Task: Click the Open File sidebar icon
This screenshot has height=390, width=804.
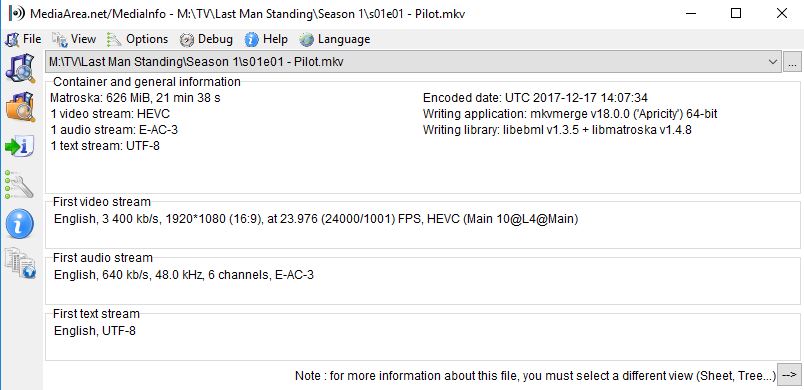Action: coord(20,68)
